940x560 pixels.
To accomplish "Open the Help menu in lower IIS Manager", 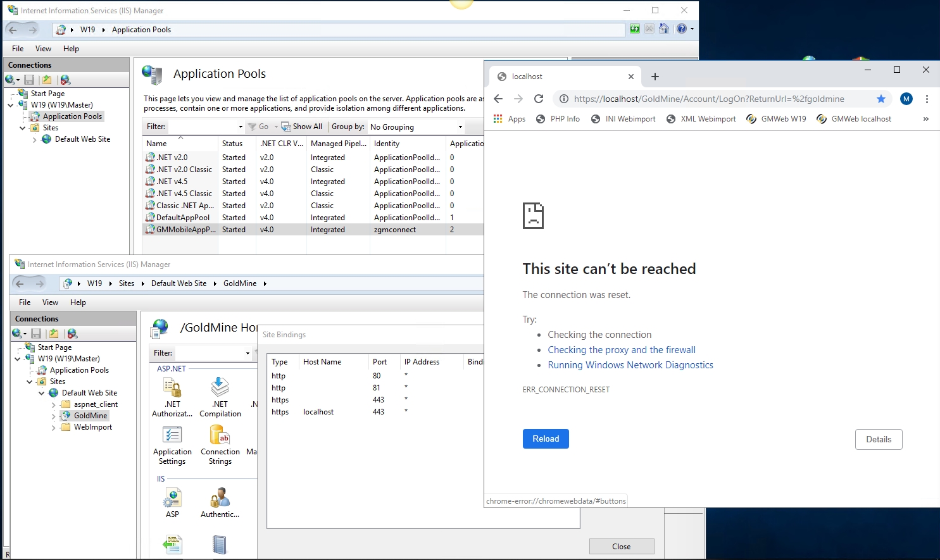I will tap(78, 302).
